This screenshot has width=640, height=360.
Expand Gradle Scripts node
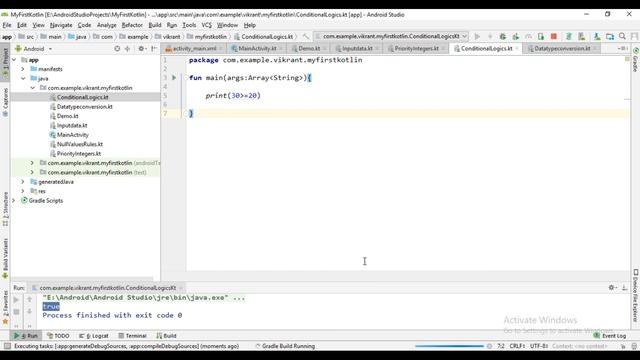click(15, 200)
